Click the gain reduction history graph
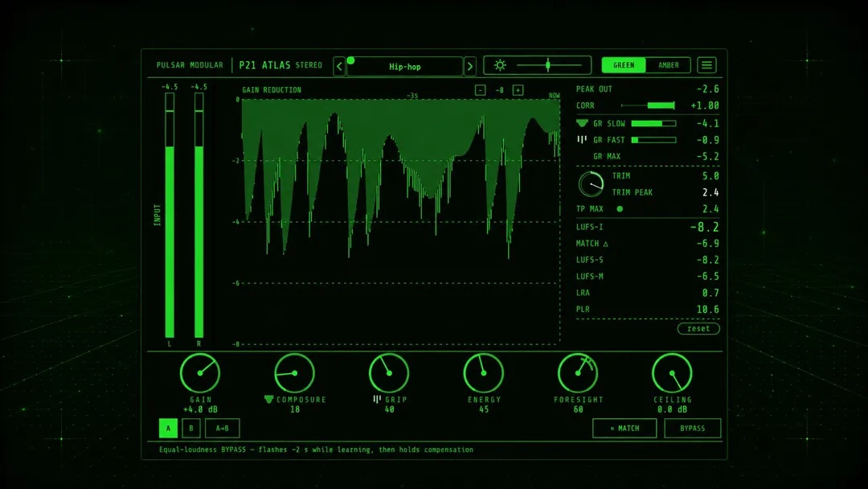 (401, 221)
